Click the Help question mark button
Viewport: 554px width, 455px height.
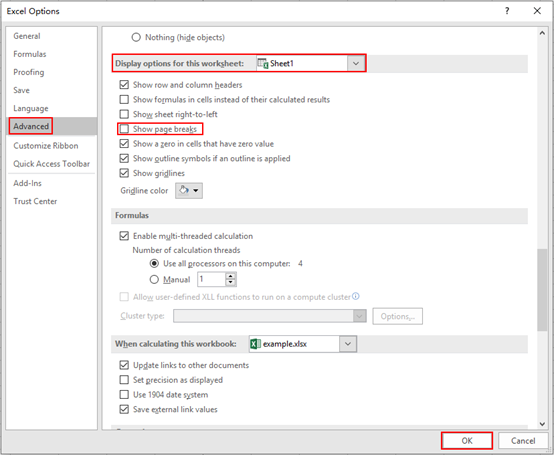[507, 11]
